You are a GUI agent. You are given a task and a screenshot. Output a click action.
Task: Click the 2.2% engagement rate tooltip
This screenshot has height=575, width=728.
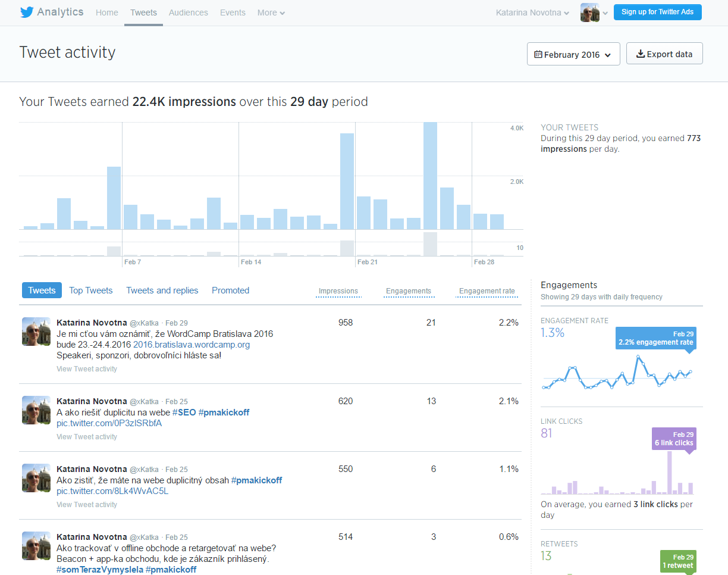click(x=655, y=338)
